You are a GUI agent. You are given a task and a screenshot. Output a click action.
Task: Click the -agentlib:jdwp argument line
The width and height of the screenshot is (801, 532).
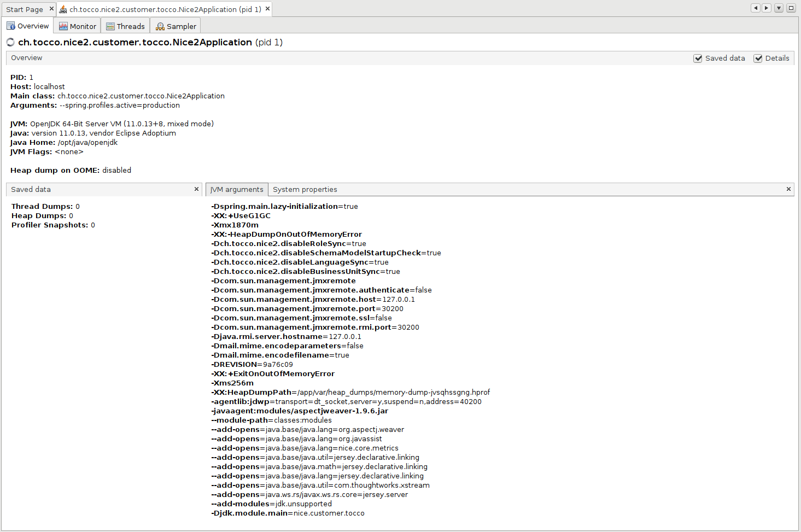[346, 401]
